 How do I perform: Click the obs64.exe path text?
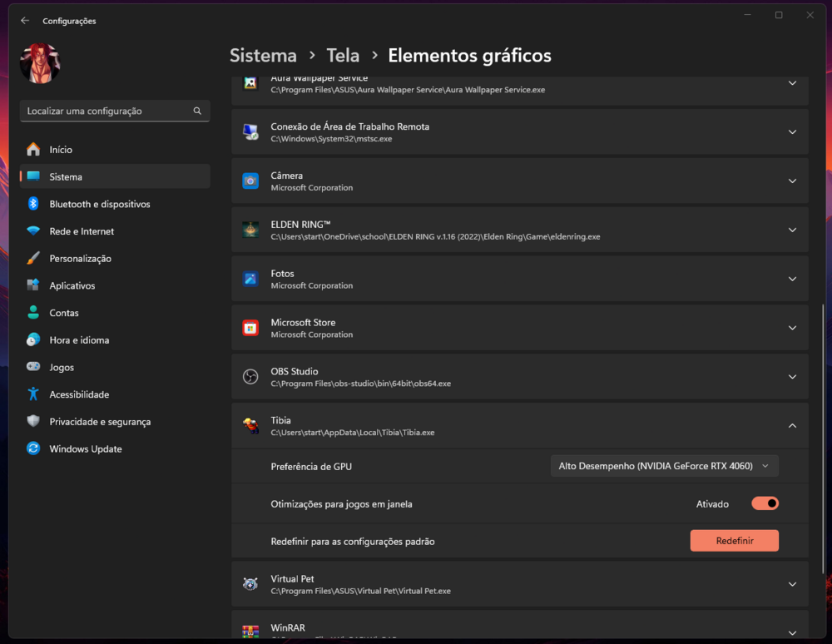pyautogui.click(x=360, y=384)
